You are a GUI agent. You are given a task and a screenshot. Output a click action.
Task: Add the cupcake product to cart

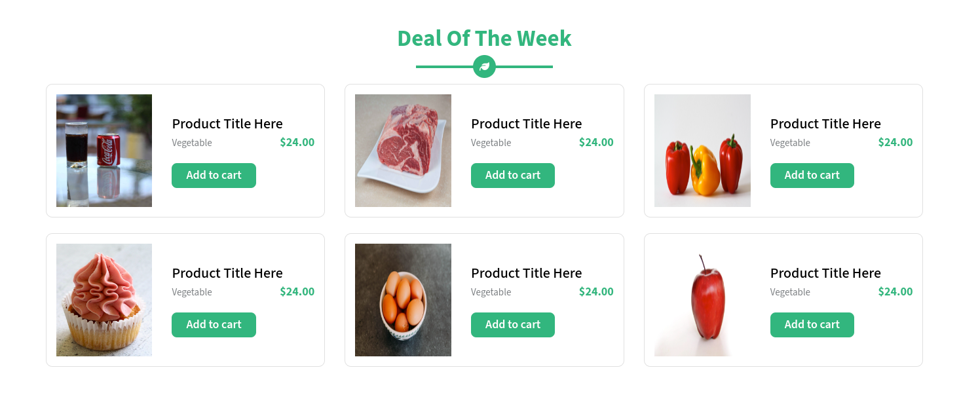pyautogui.click(x=214, y=325)
